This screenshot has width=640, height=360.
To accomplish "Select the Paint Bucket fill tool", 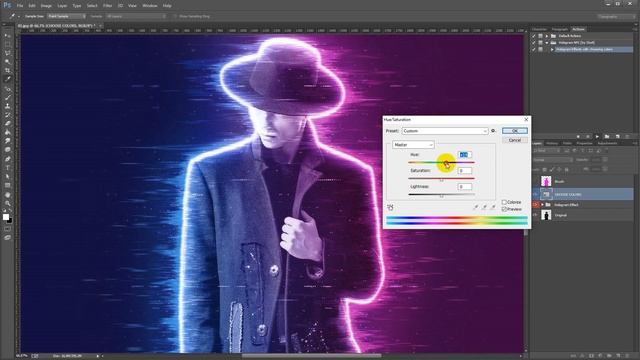I will pos(7,132).
